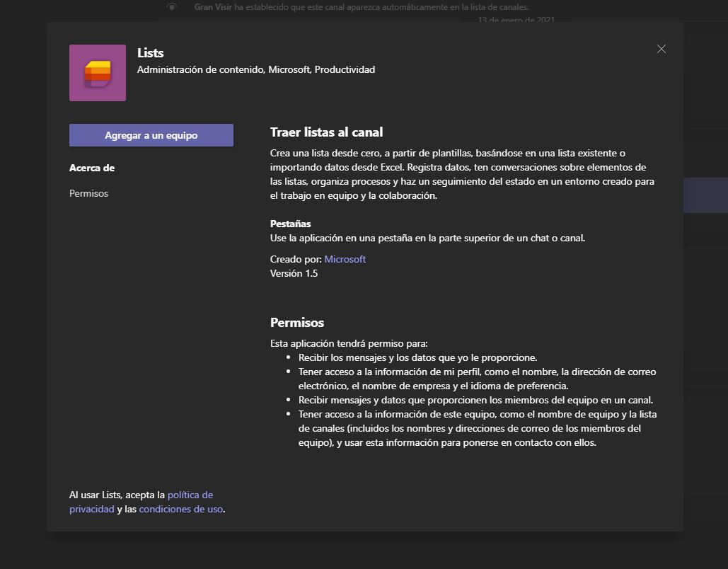Click the Pestañas subheading
The image size is (728, 569).
[x=290, y=224]
